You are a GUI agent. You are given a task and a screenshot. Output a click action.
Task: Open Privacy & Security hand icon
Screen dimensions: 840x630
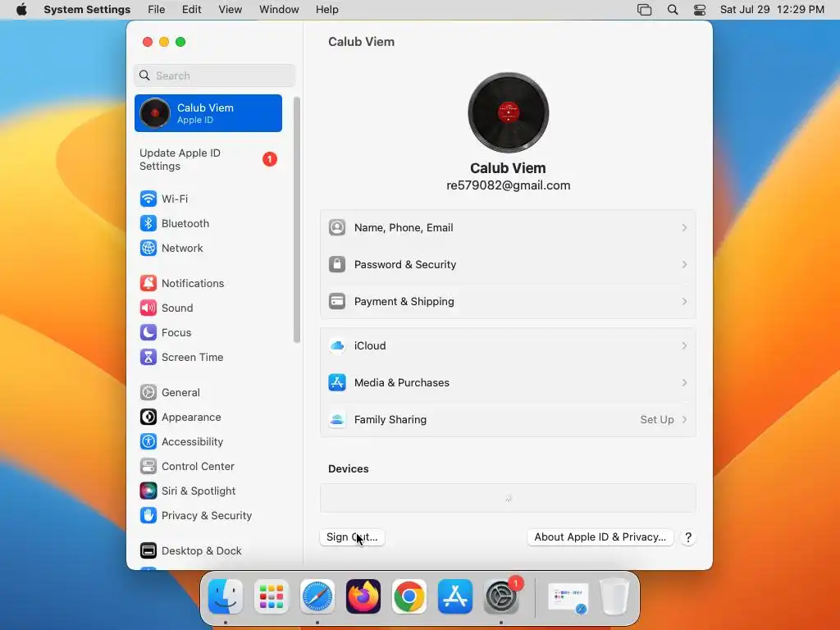(148, 516)
